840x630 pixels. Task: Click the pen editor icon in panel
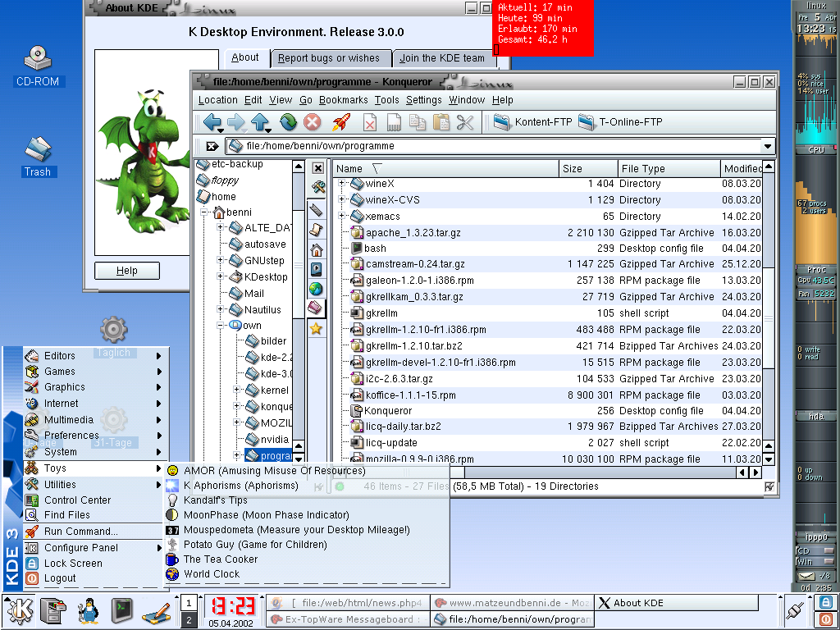tap(156, 612)
